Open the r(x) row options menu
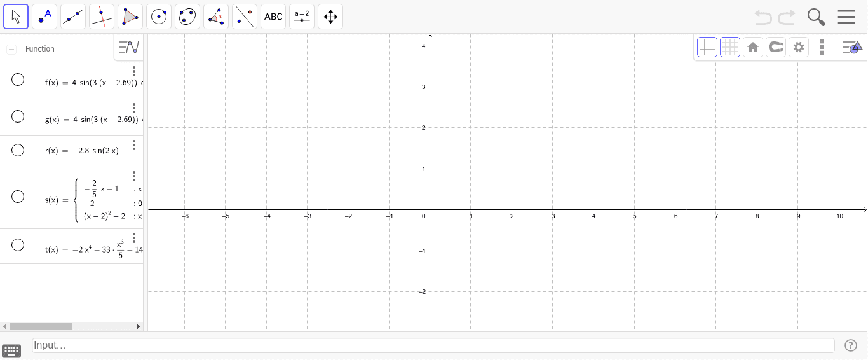 134,145
